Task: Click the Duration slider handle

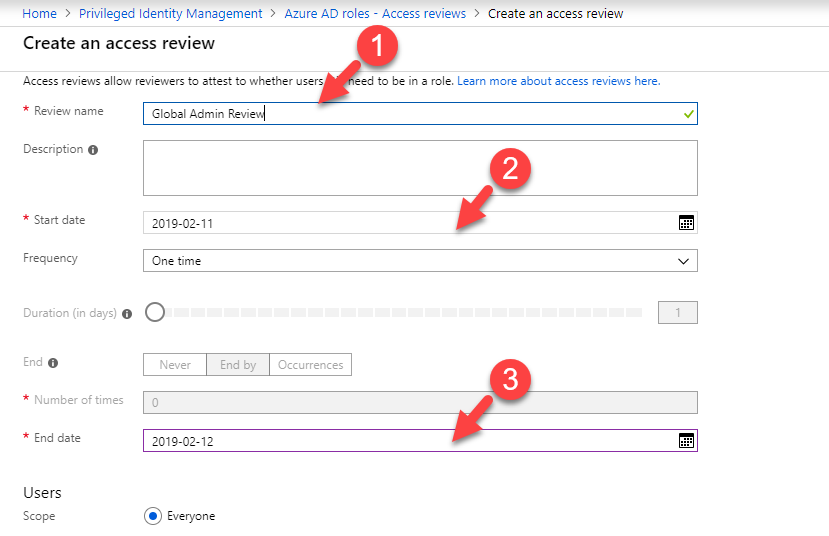Action: point(155,313)
